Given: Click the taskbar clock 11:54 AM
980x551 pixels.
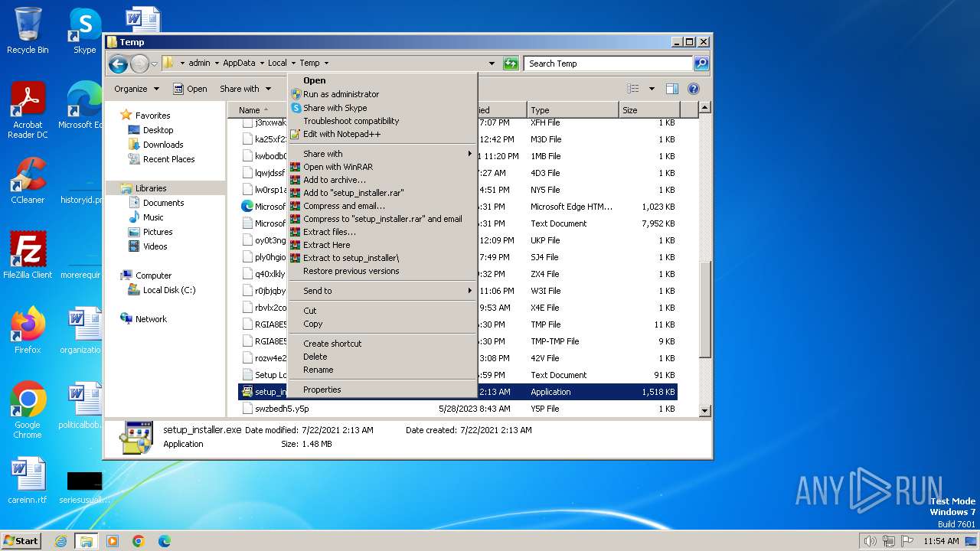Looking at the screenshot, I should pos(941,541).
